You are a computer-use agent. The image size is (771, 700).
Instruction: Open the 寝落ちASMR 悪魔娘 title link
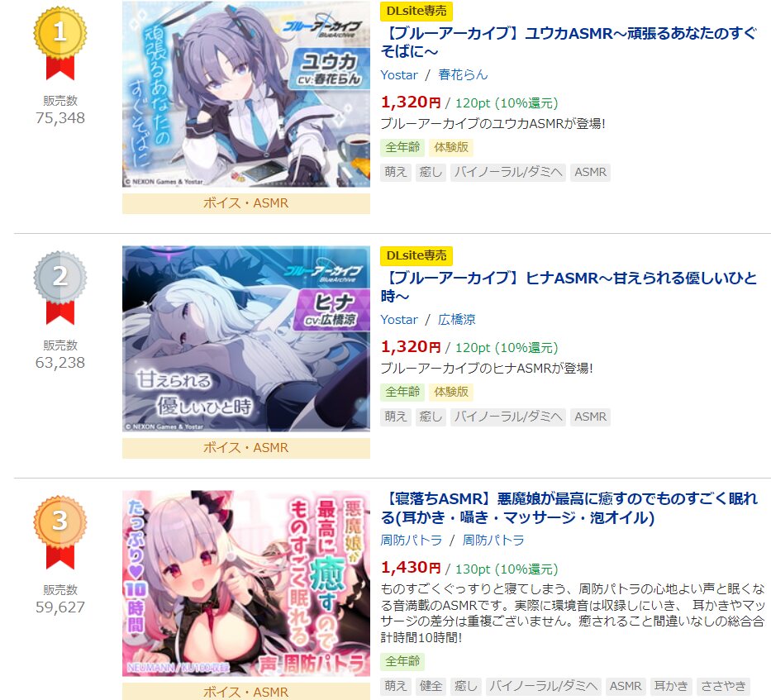569,507
